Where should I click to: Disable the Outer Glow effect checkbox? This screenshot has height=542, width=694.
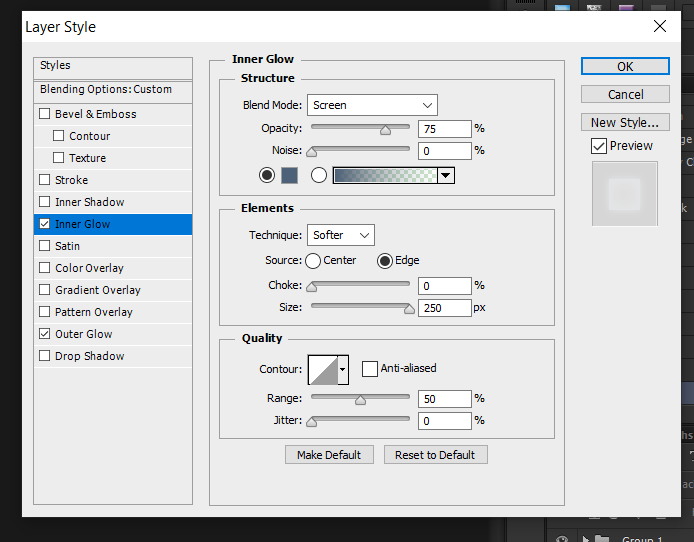click(44, 334)
